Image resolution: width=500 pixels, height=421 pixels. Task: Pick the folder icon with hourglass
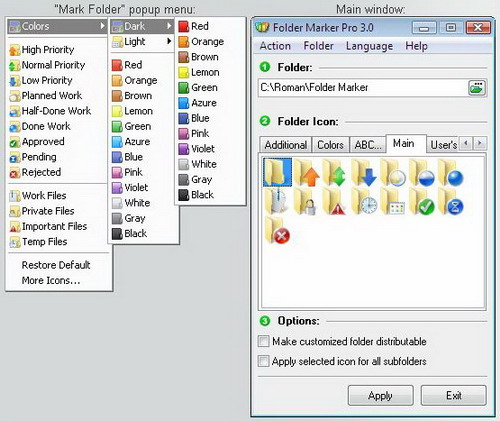tap(451, 201)
